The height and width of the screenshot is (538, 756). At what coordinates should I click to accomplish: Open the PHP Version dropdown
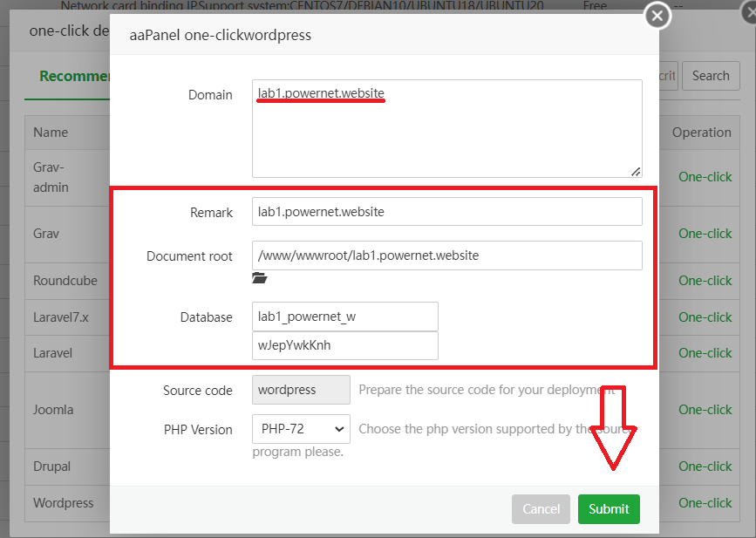[301, 429]
